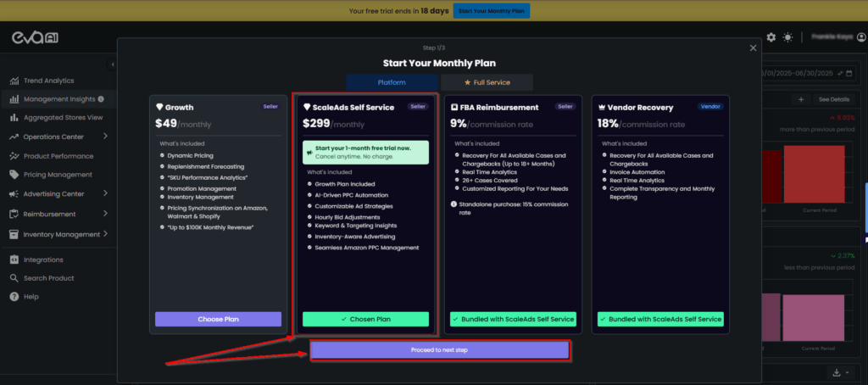Screen dimensions: 868x385
Task: Switch to the Full Service tab
Action: click(487, 82)
